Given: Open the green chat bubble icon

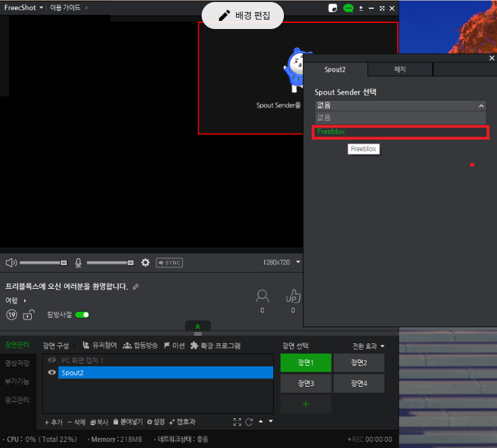Looking at the screenshot, I should point(348,8).
